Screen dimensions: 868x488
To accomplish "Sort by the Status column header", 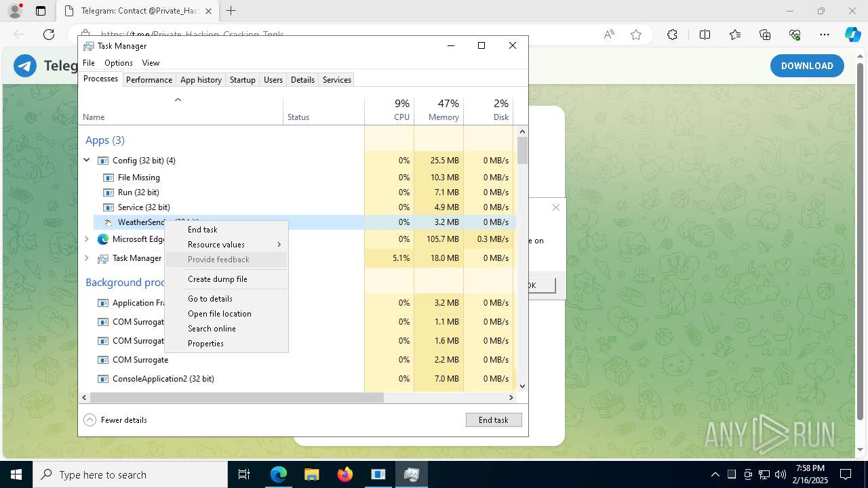I will (323, 110).
